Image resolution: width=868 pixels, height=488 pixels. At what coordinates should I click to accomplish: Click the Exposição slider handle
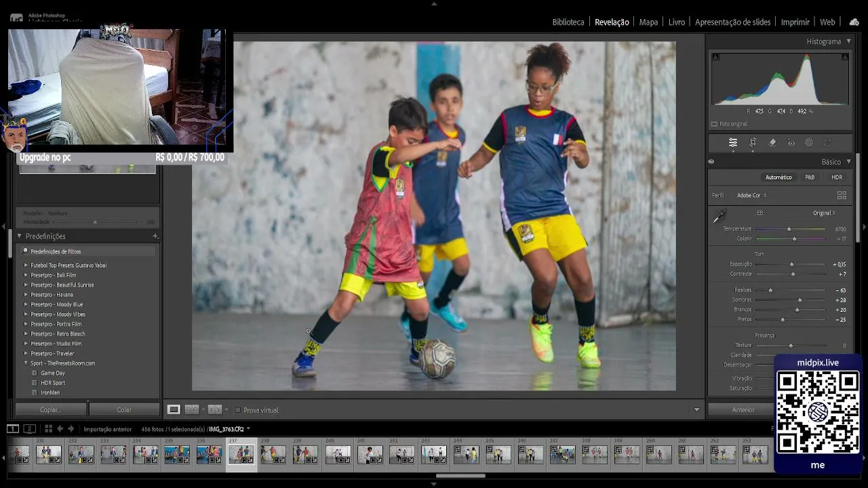click(791, 264)
